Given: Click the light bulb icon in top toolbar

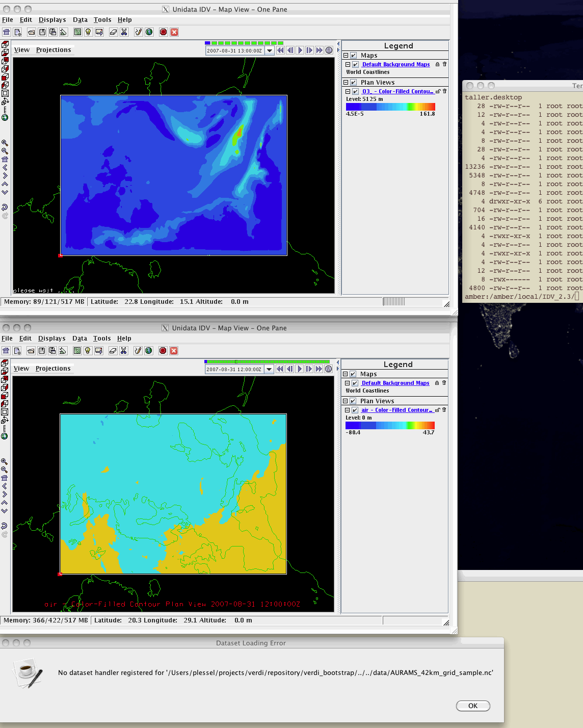Looking at the screenshot, I should click(88, 32).
